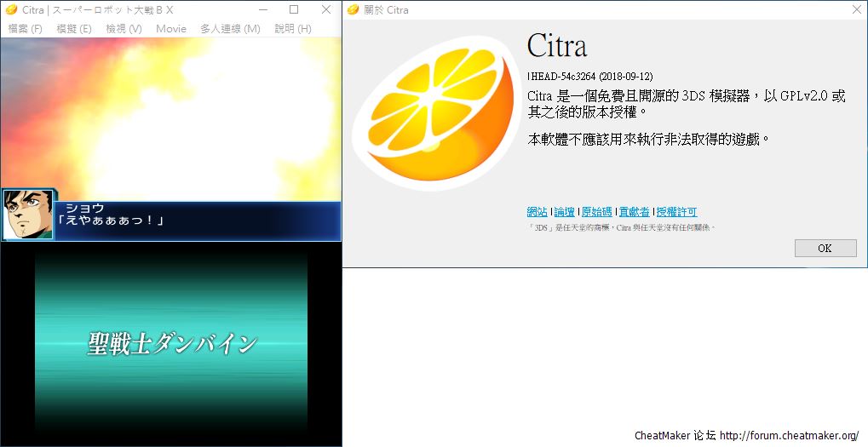Visit the 原始碼 source code link
The image size is (868, 447).
pos(596,212)
